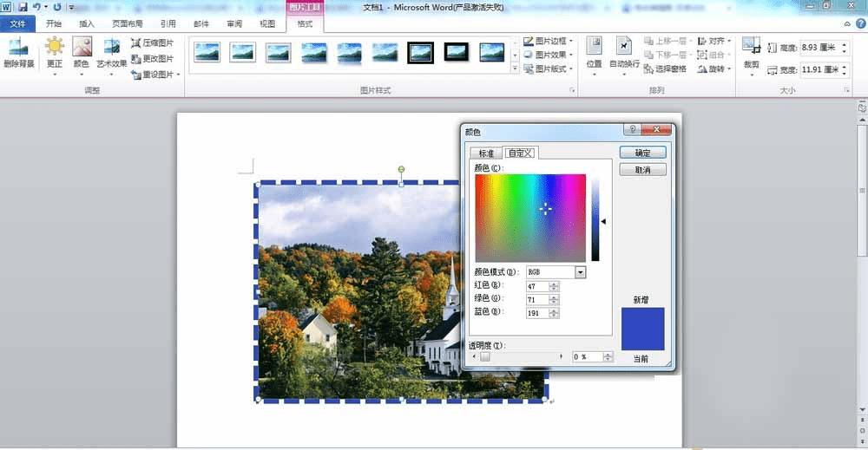Click the Blue (蓝色) value field

537,313
